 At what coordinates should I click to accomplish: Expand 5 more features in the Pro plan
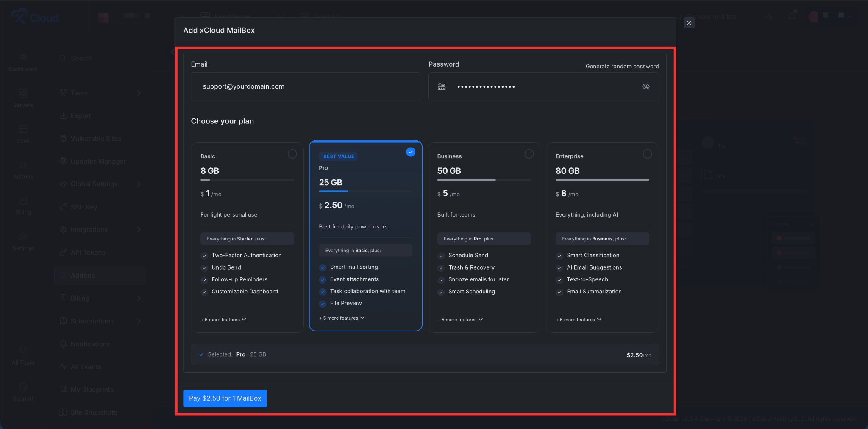342,318
